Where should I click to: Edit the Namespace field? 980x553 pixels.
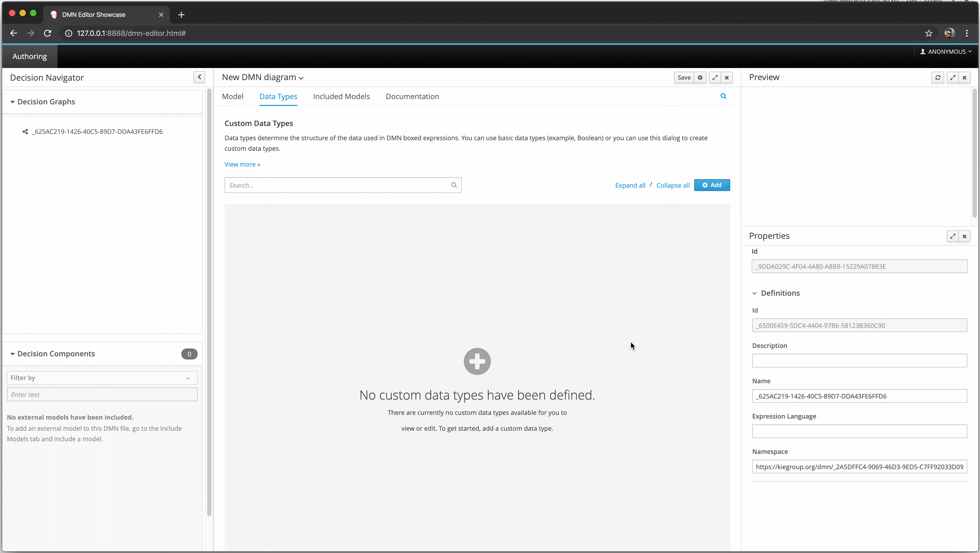pos(859,467)
